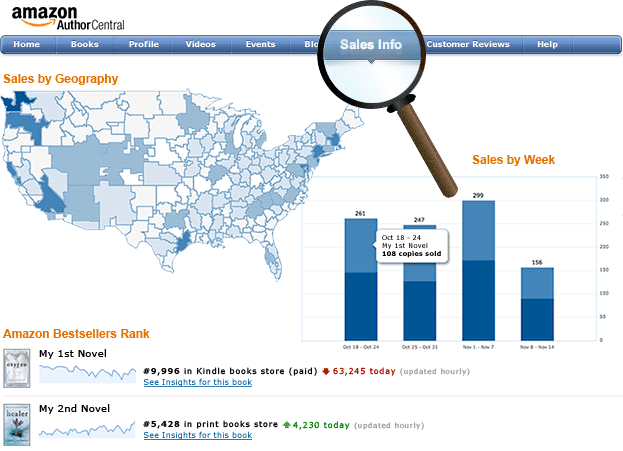The image size is (623, 451).
Task: Select My 2nd Novel cover thumbnail
Action: point(17,425)
